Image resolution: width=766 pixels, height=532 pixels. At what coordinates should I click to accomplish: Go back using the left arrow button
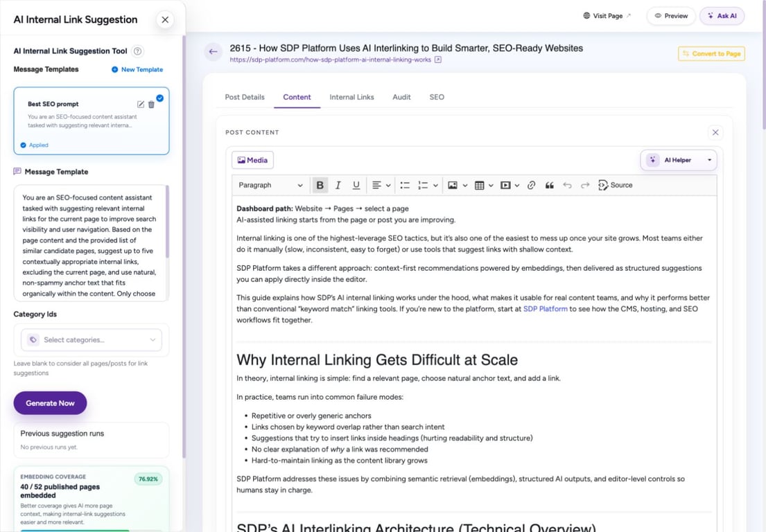213,51
